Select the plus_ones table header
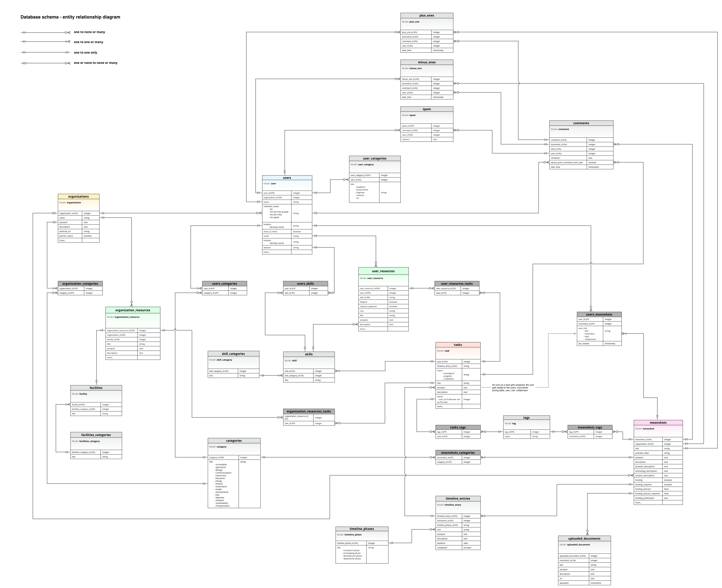 coord(427,15)
